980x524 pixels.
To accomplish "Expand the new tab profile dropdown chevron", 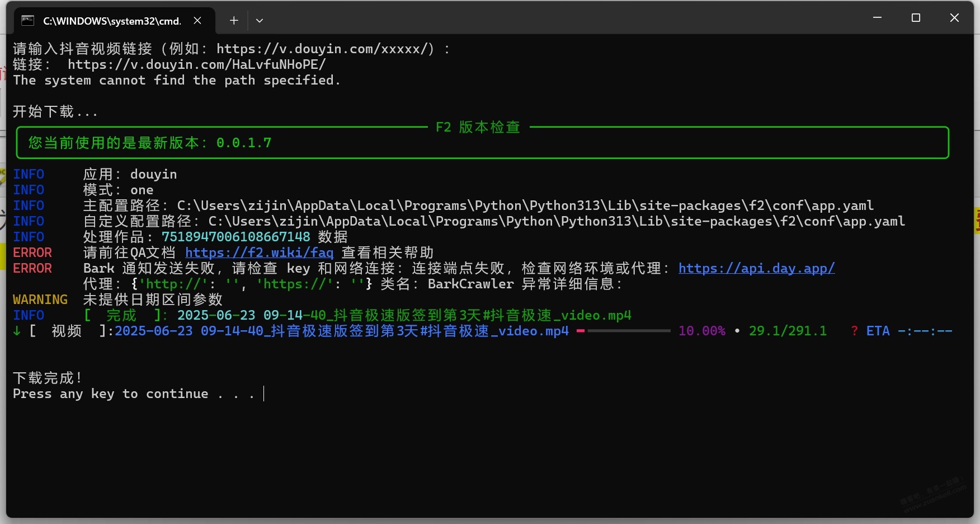I will [260, 21].
